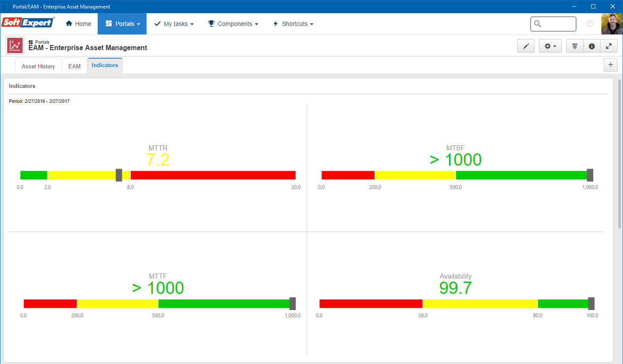Click the pencil edit portal icon

point(526,46)
